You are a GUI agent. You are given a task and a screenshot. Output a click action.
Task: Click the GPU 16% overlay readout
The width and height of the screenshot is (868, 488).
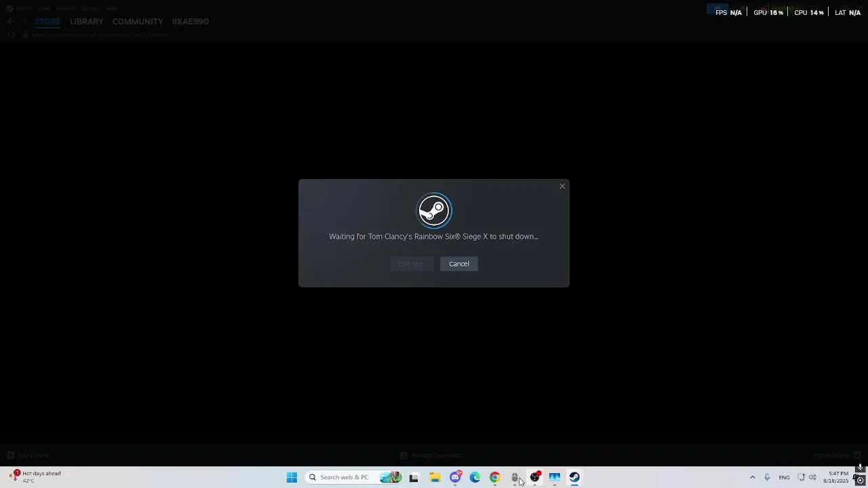coord(768,13)
